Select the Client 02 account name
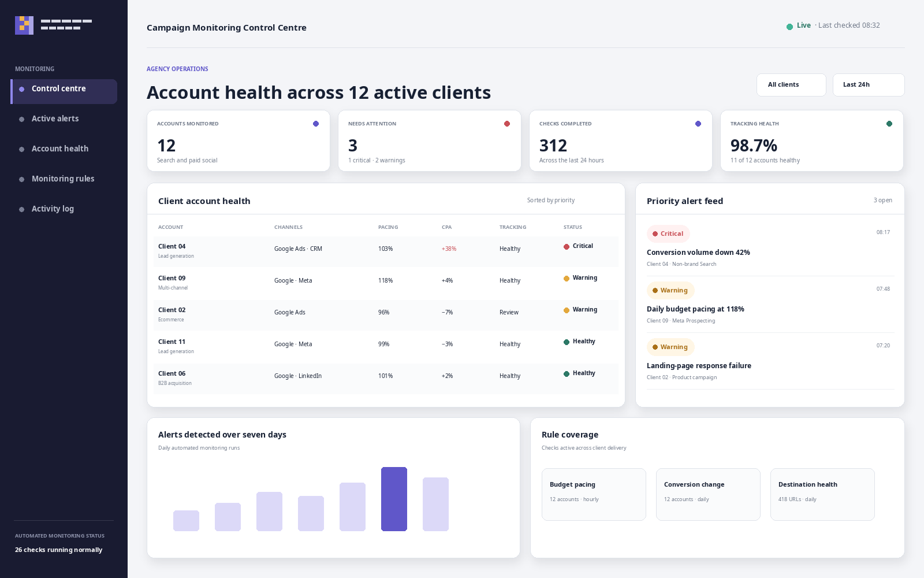Image resolution: width=924 pixels, height=578 pixels. (x=172, y=310)
